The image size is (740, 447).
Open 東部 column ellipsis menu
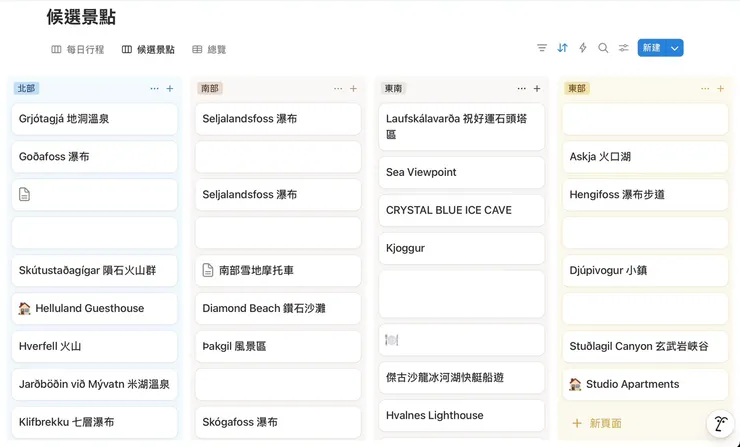[x=705, y=89]
